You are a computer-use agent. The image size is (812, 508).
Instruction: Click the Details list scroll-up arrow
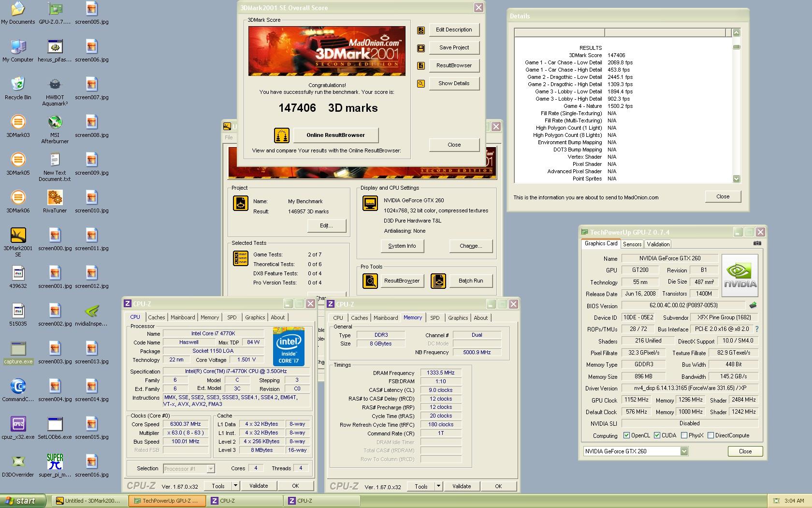pyautogui.click(x=736, y=32)
